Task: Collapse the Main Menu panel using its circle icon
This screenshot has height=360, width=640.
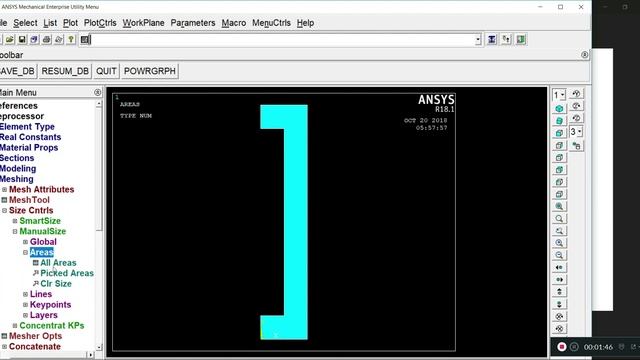Action: (98, 93)
